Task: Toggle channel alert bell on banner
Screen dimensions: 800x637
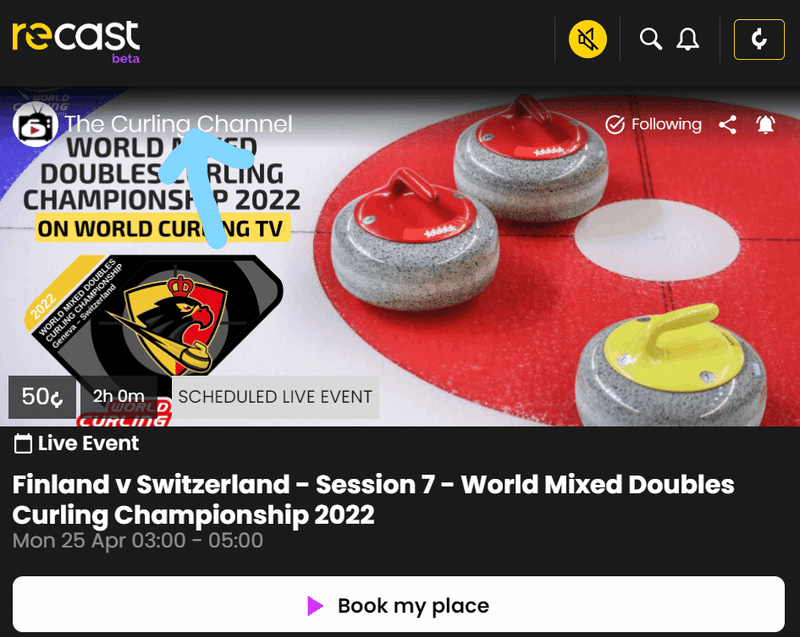Action: [x=766, y=124]
